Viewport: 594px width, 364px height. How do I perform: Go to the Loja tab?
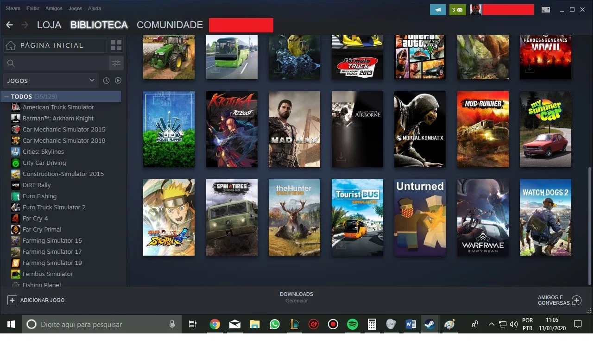49,25
